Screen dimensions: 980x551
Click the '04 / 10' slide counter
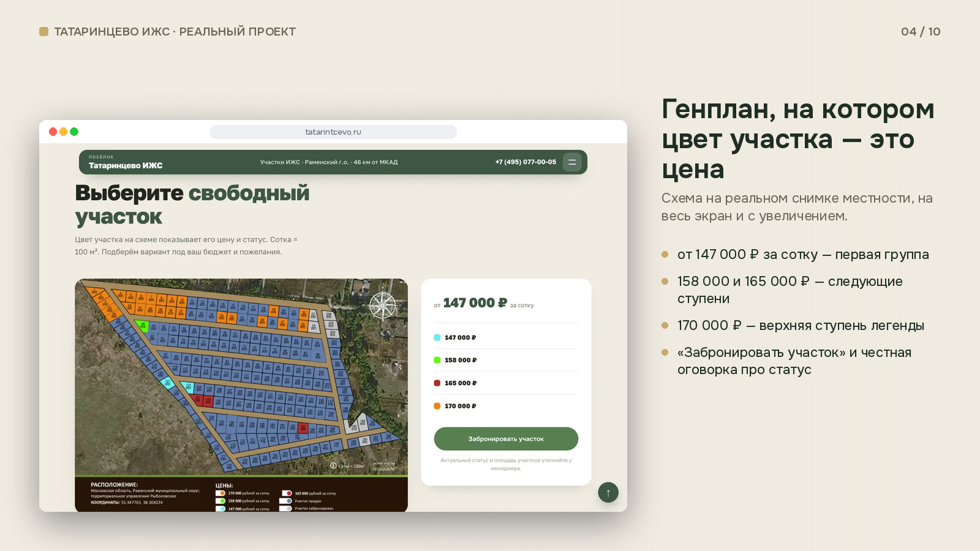click(921, 32)
